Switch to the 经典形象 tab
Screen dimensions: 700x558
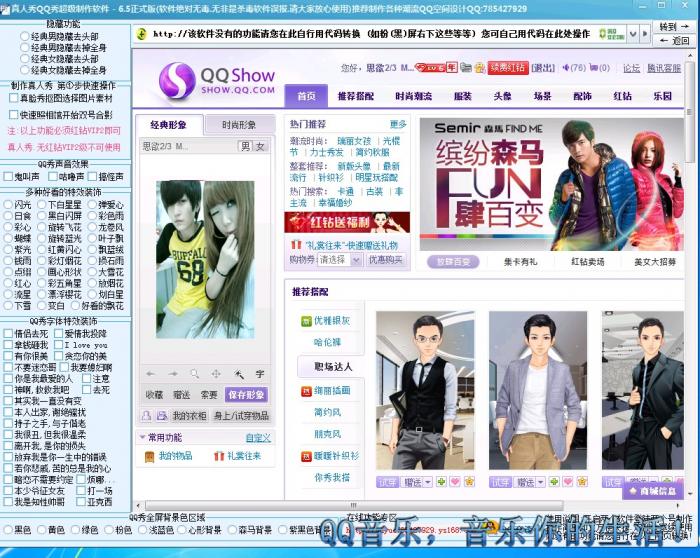(x=169, y=125)
